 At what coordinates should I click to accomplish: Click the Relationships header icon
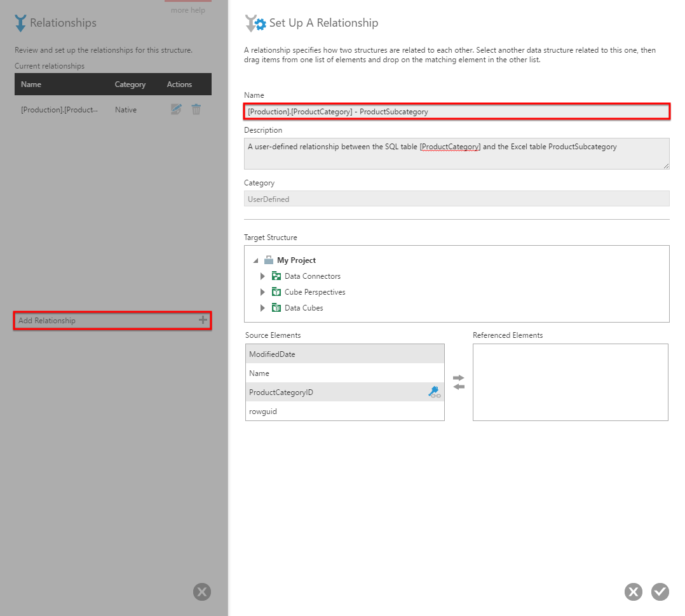(20, 23)
